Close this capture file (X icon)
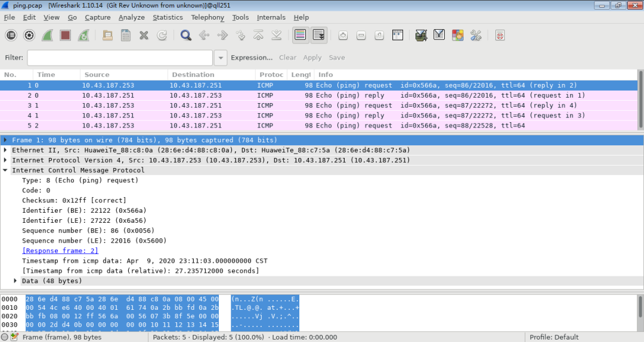 tap(144, 35)
